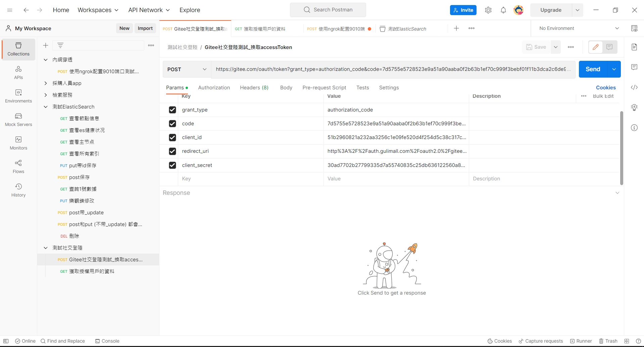This screenshot has height=347, width=644.
Task: Create a new collection with plus icon
Action: pyautogui.click(x=46, y=45)
